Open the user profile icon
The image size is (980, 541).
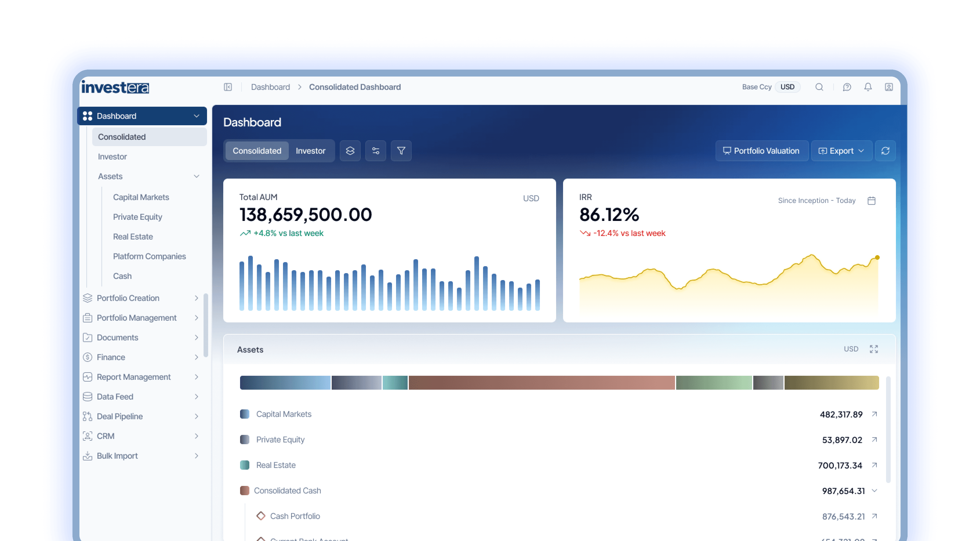(x=889, y=87)
